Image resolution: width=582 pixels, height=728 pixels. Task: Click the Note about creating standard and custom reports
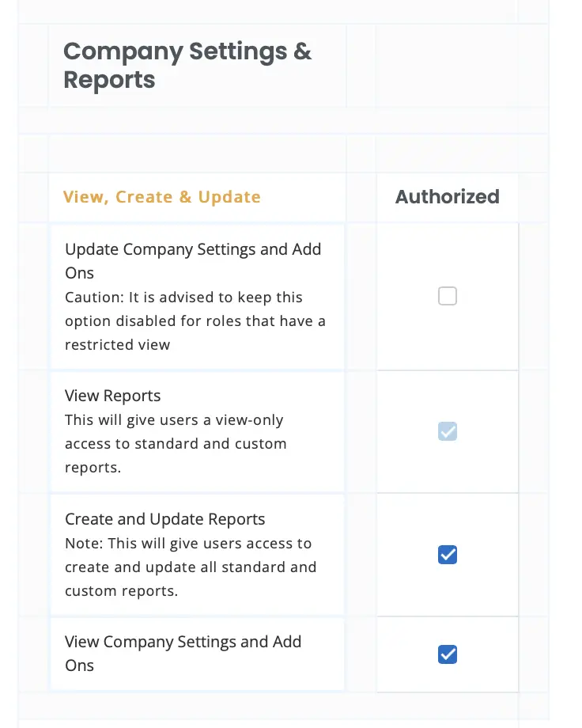coord(191,567)
